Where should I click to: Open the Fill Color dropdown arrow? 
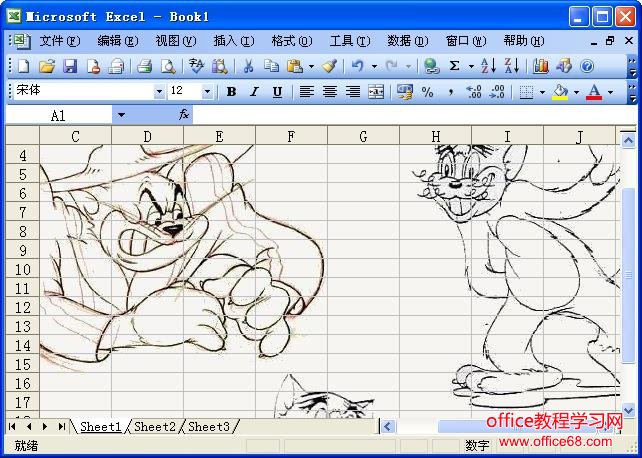click(x=576, y=92)
